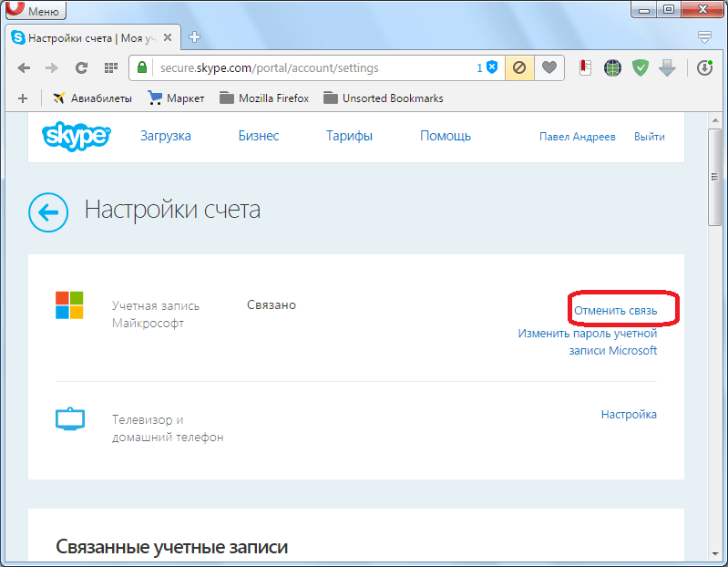The image size is (728, 567).
Task: Click the page scrollbar up arrow
Action: click(x=715, y=120)
